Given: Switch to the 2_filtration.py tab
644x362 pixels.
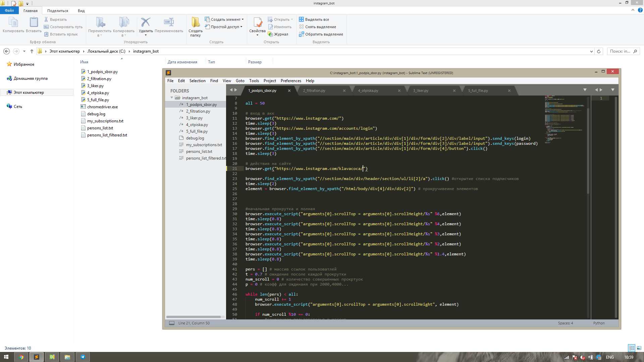Looking at the screenshot, I should click(314, 90).
